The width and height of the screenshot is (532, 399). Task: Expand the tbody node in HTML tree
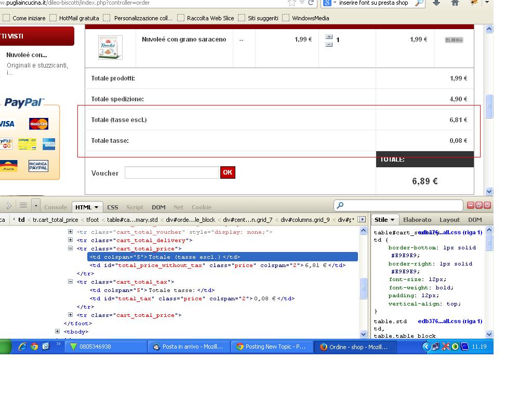[57, 331]
